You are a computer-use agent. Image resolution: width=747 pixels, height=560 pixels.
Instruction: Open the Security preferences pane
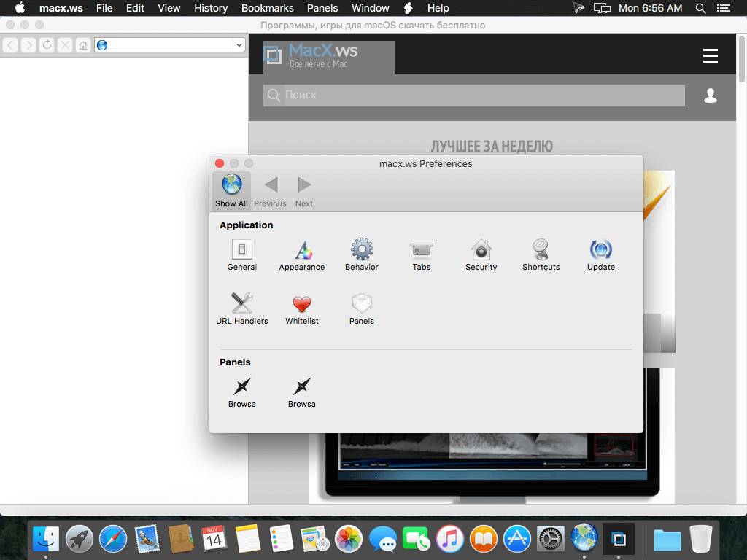481,254
